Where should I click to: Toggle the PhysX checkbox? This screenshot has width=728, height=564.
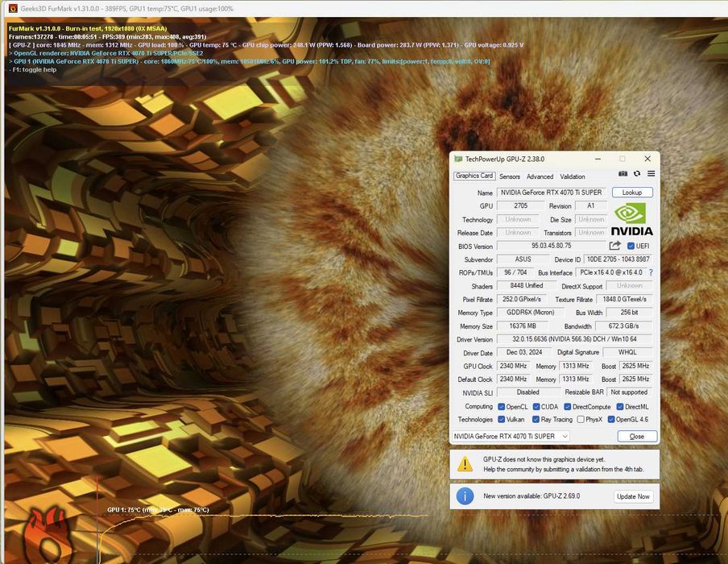(581, 419)
